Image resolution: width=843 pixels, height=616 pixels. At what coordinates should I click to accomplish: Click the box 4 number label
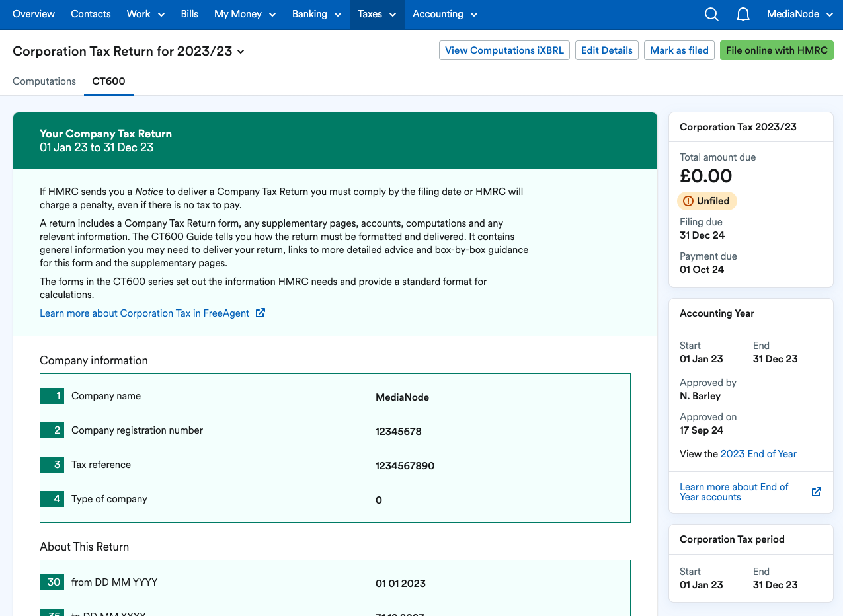point(52,499)
